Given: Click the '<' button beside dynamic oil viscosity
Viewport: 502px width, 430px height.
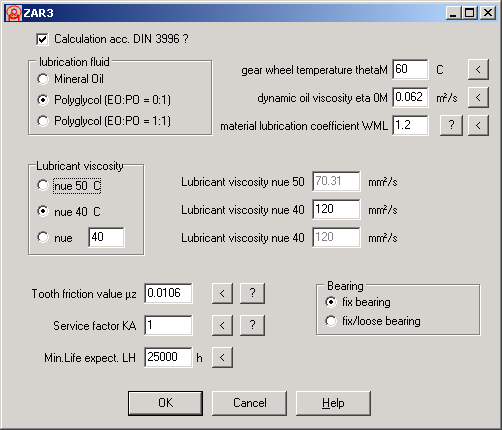Looking at the screenshot, I should (x=478, y=97).
